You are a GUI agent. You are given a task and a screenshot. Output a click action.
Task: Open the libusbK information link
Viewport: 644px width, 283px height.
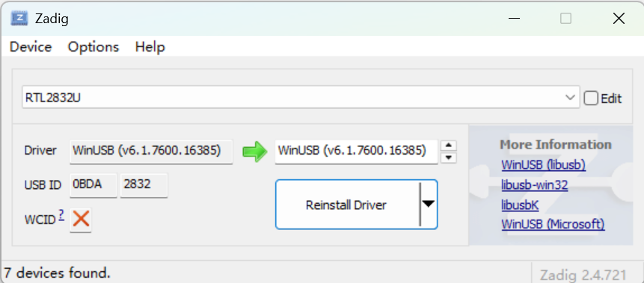point(520,205)
